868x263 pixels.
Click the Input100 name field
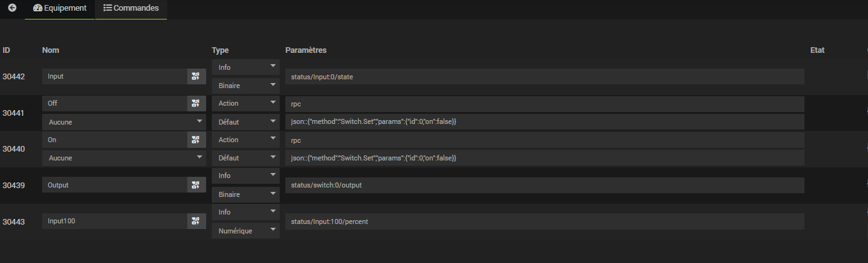tap(114, 221)
